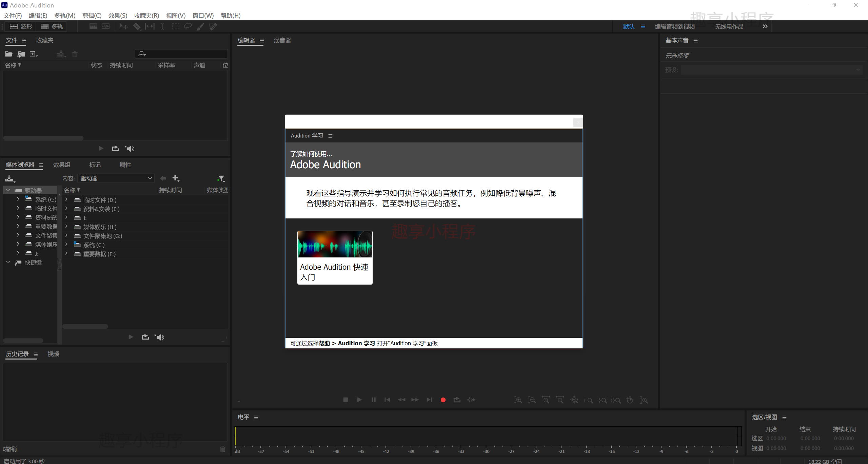Open the 基本声音 panel menu
The height and width of the screenshot is (464, 868).
[695, 41]
